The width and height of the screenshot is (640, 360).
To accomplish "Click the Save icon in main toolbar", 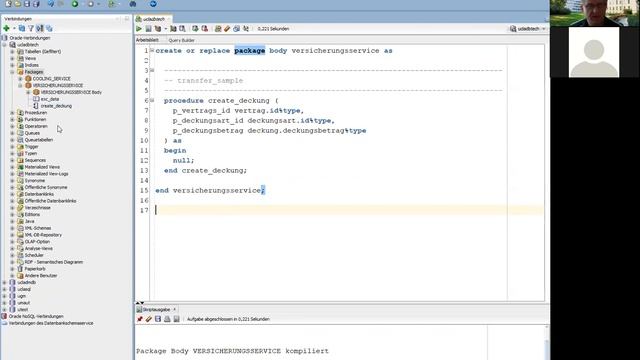I will pyautogui.click(x=27, y=4).
